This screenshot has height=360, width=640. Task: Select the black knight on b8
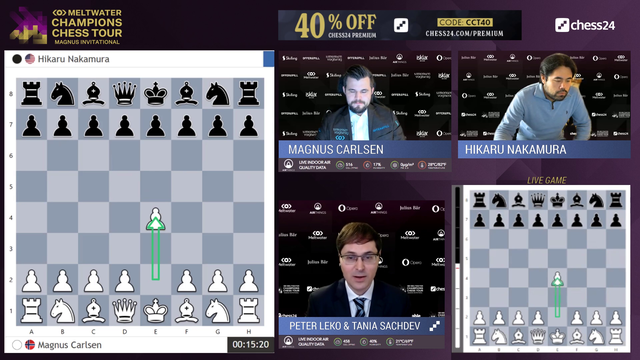click(x=62, y=93)
